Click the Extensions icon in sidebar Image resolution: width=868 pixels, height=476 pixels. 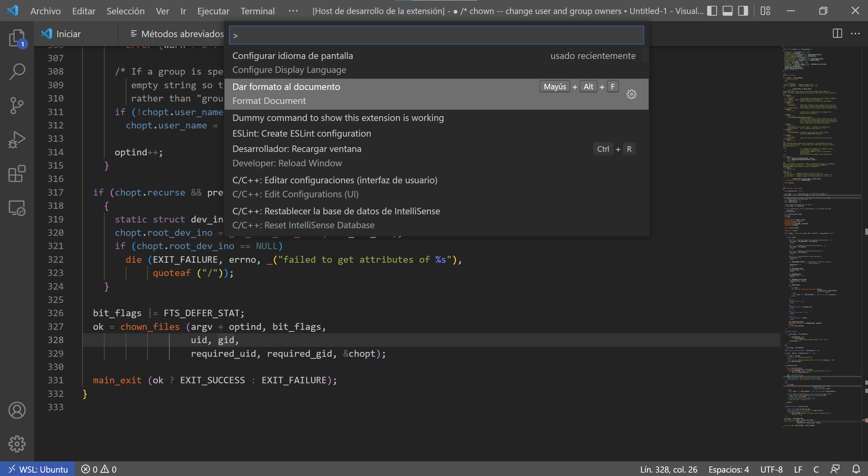pos(16,173)
